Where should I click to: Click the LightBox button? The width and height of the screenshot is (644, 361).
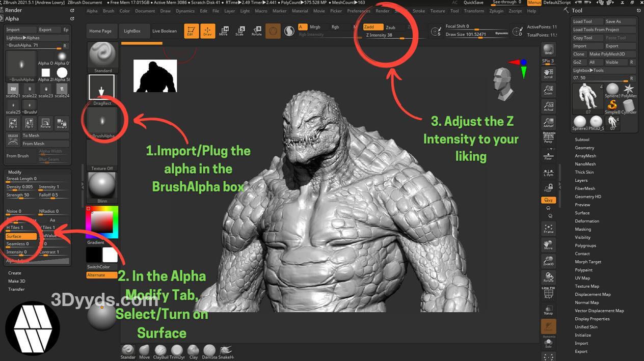132,31
